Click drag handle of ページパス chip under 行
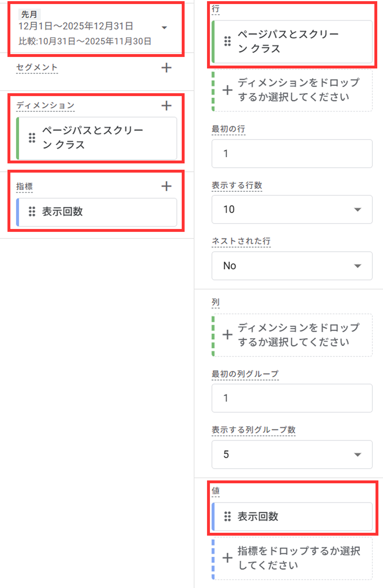Screen dimensions: 383x588 (x=227, y=41)
